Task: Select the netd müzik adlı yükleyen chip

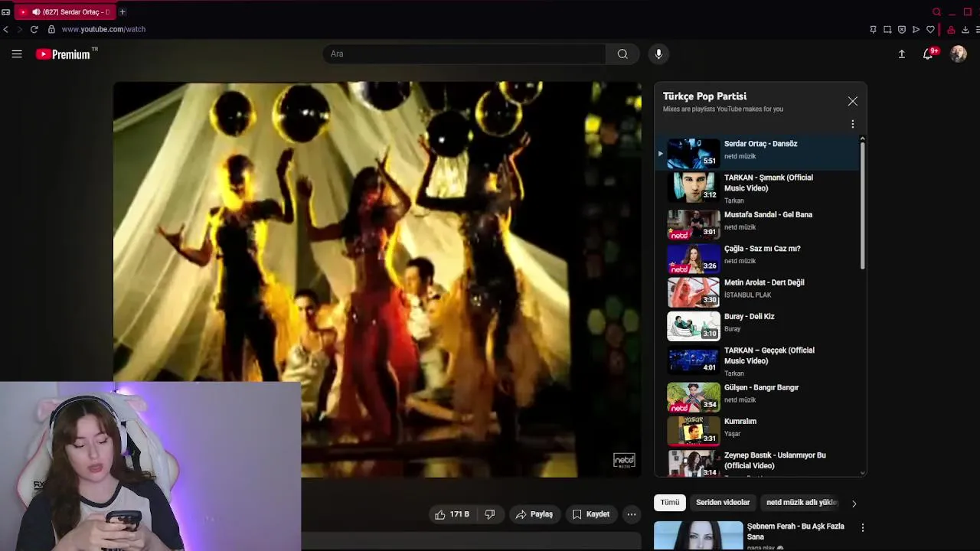Action: [x=801, y=503]
